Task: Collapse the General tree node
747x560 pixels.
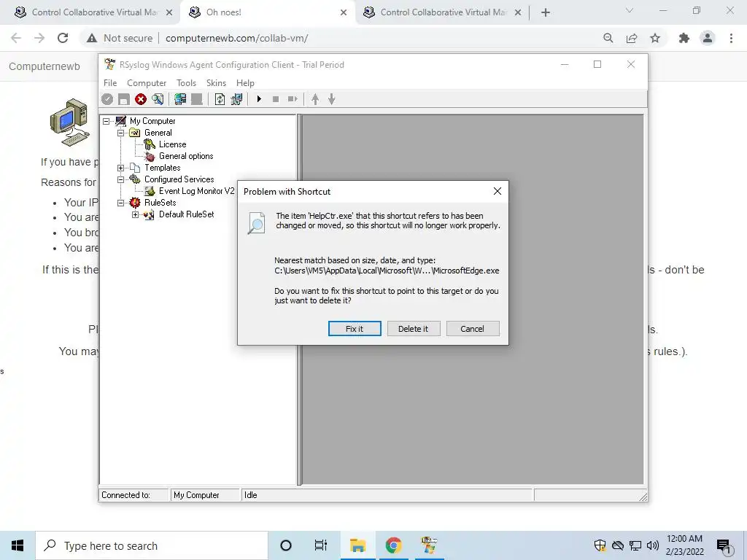Action: (120, 133)
